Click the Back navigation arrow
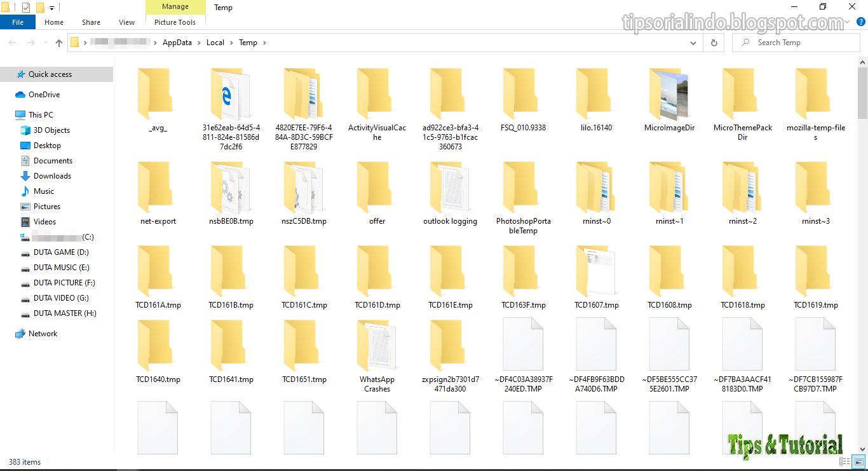Viewport: 868px width, 471px height. pyautogui.click(x=12, y=42)
